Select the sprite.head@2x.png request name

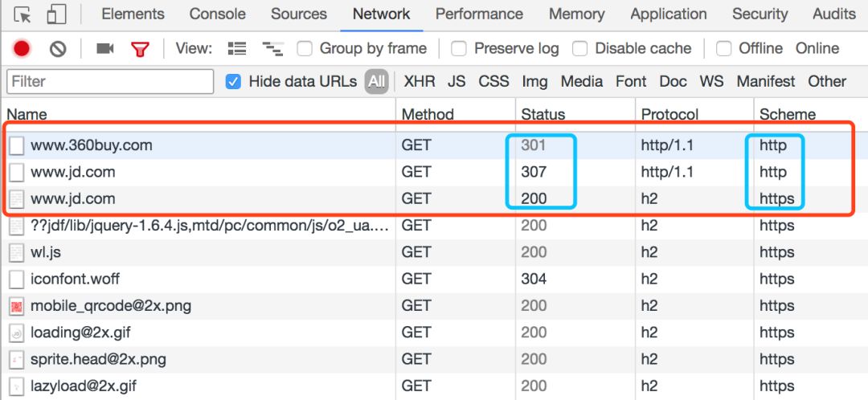click(x=98, y=360)
